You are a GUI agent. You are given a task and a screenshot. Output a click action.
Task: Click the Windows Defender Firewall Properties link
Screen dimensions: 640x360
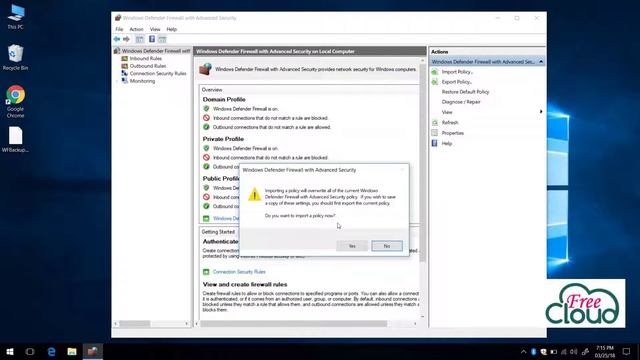tap(226, 219)
